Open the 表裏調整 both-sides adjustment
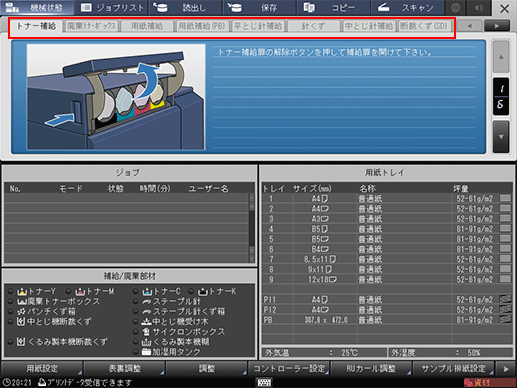 coord(125,369)
